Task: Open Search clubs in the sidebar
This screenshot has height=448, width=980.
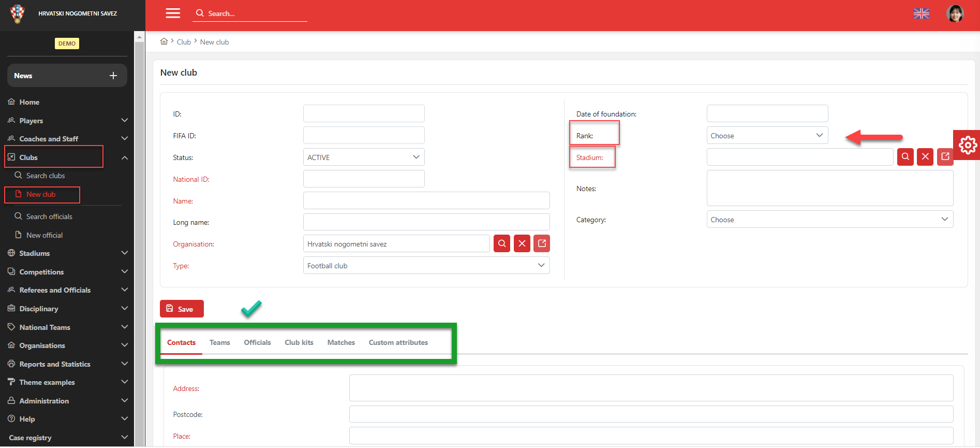Action: click(46, 176)
